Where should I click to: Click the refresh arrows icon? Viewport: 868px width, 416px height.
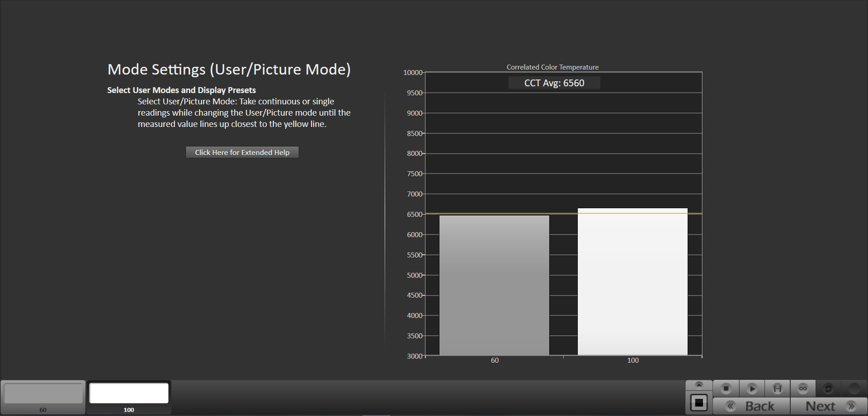pyautogui.click(x=828, y=388)
